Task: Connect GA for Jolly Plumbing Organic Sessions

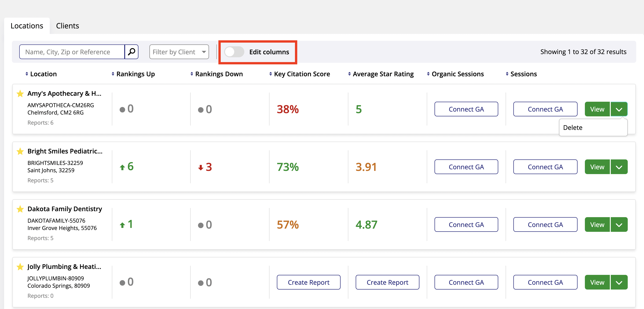Action: pyautogui.click(x=466, y=282)
